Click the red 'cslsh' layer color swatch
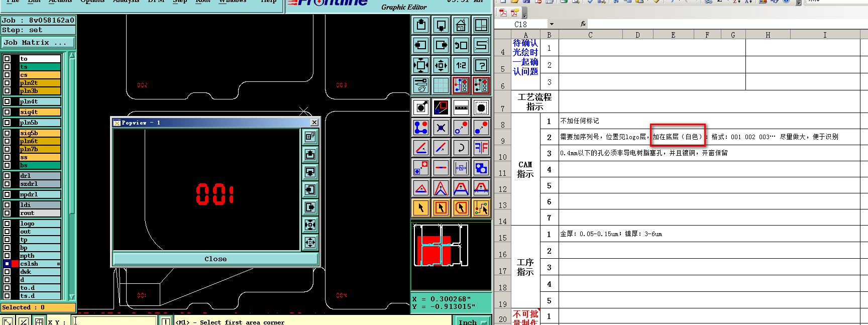868x325 pixels. [x=15, y=264]
